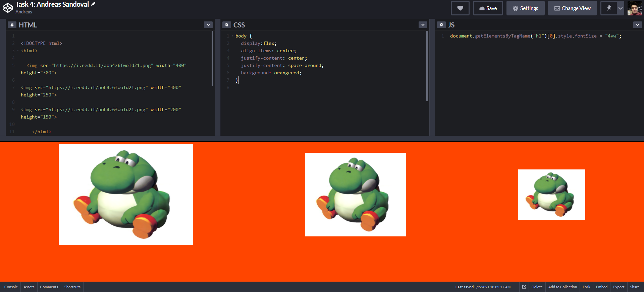Click the largest Yoshi image in preview
This screenshot has height=292, width=644.
pyautogui.click(x=126, y=195)
